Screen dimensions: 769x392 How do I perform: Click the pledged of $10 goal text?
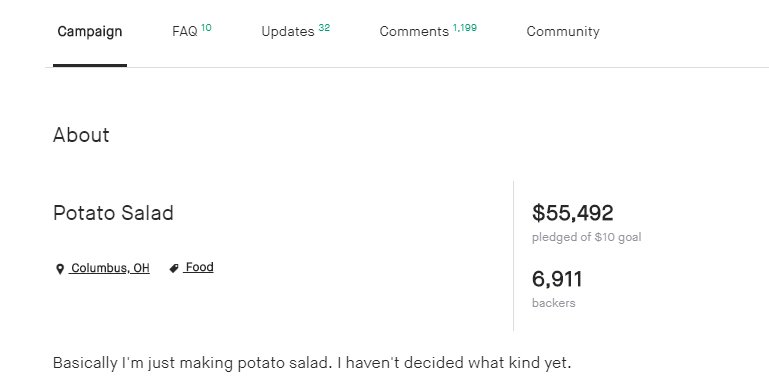tap(586, 237)
